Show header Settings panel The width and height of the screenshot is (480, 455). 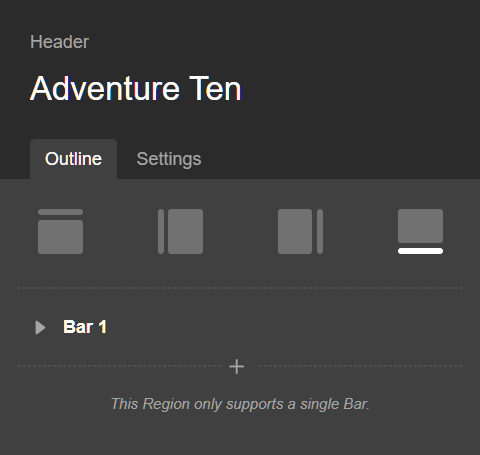tap(169, 159)
